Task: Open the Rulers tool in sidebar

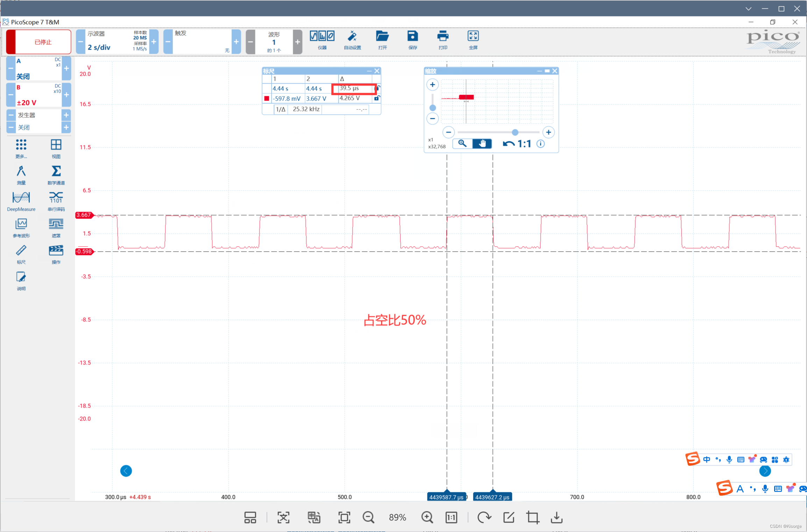Action: (21, 254)
